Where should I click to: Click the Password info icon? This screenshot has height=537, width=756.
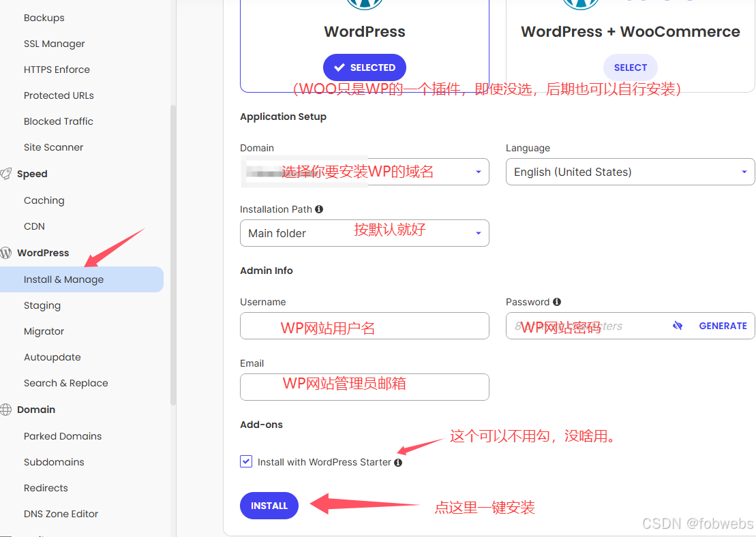point(557,302)
